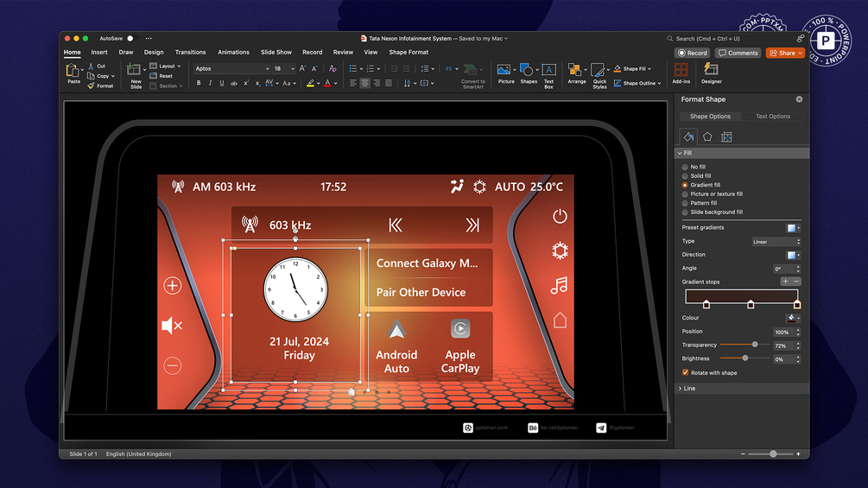
Task: Toggle bold formatting
Action: [199, 83]
